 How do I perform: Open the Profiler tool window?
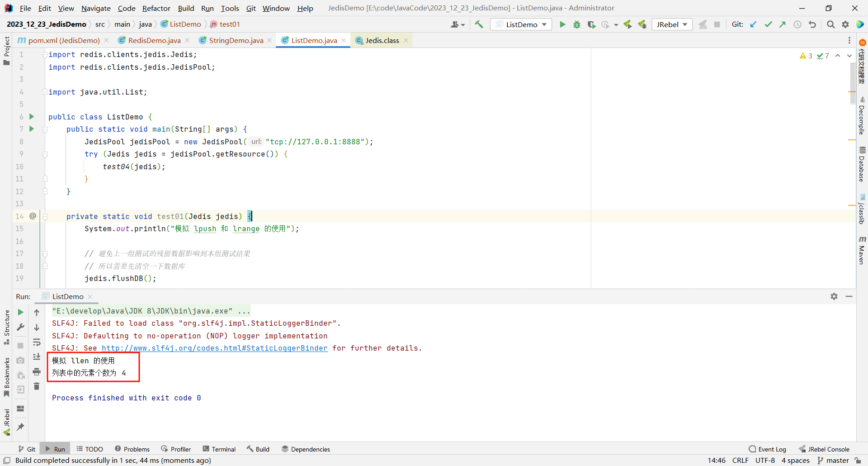click(x=176, y=449)
